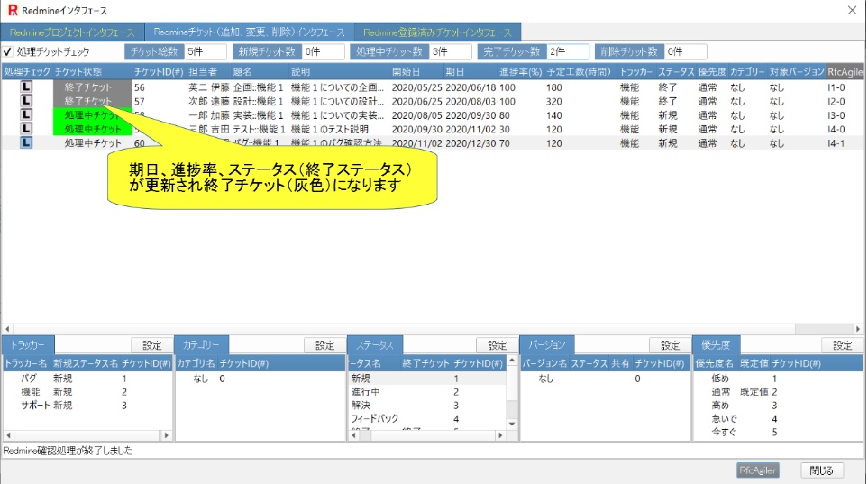868x484 pixels.
Task: Click the チケット状態 column header
Action: (78, 72)
